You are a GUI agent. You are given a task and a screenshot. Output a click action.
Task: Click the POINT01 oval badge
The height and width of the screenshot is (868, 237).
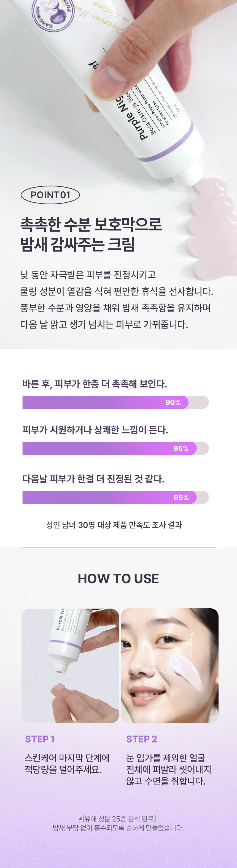(x=50, y=195)
